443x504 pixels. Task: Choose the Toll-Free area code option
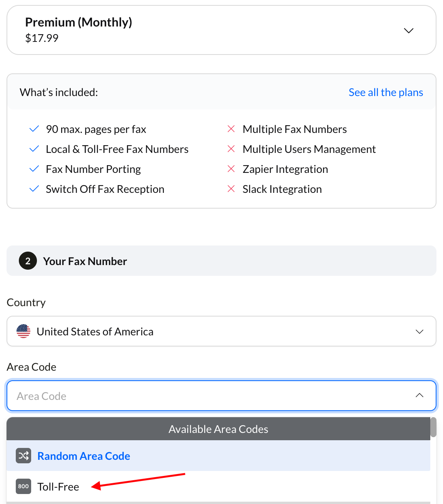[58, 487]
